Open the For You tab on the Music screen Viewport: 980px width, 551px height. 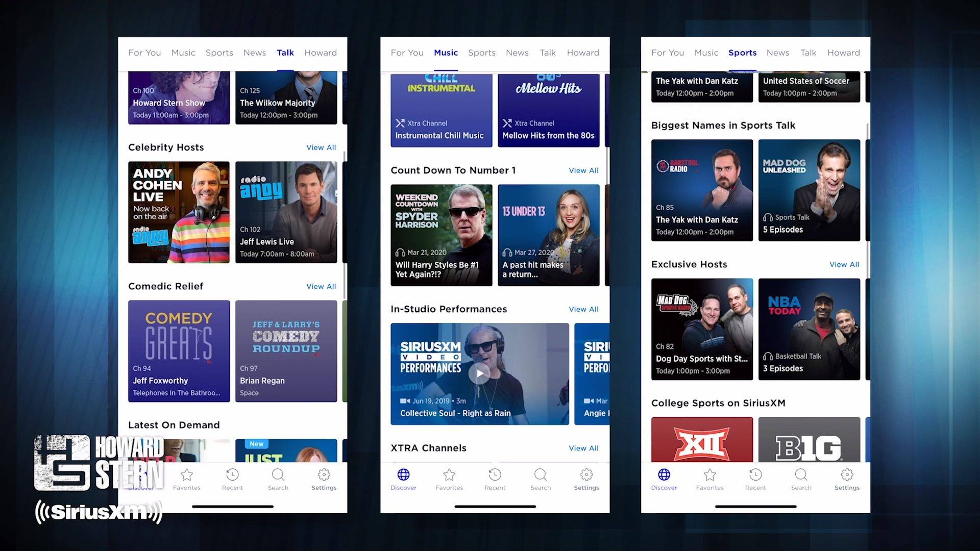coord(407,53)
